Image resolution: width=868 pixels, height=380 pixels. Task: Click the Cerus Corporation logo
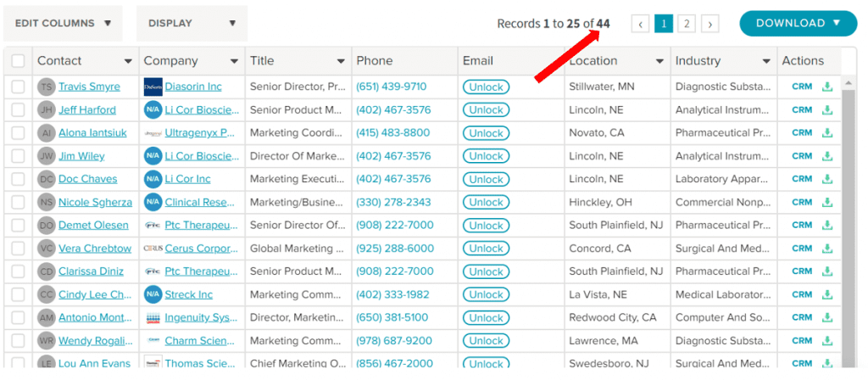(153, 249)
